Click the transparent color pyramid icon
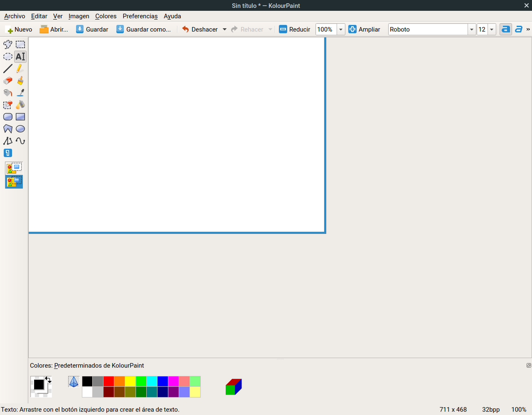Viewport: 532px width, 415px height. coord(74,381)
